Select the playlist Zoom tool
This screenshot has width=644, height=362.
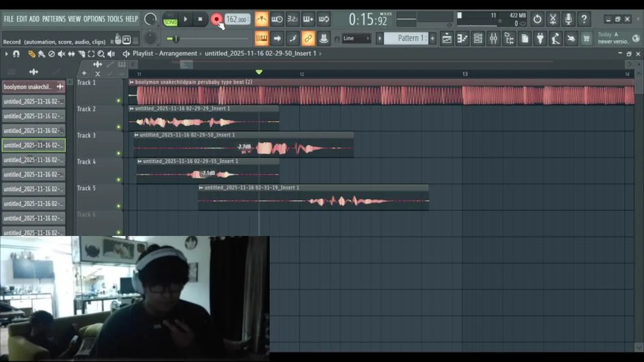coord(101,54)
